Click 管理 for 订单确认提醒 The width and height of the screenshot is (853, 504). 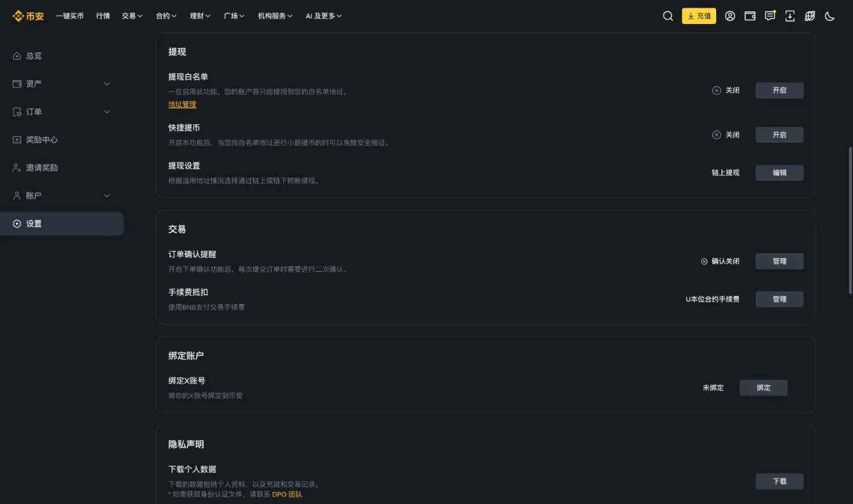pos(779,262)
